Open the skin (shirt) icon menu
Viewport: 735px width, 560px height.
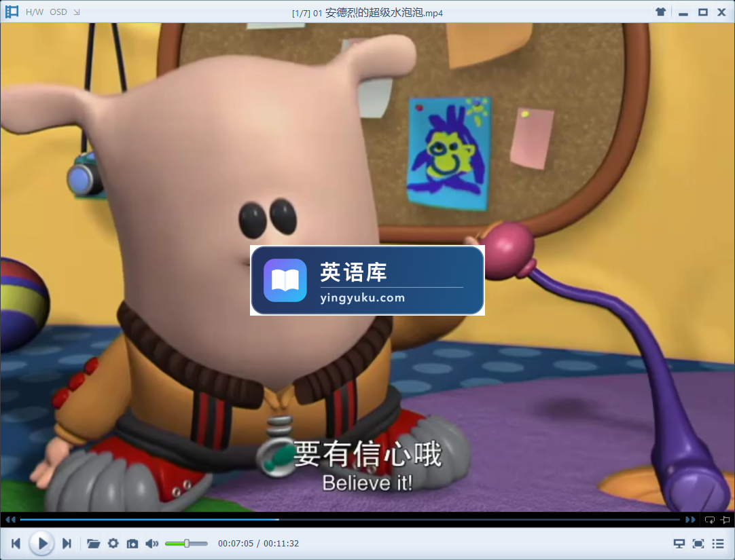point(660,12)
